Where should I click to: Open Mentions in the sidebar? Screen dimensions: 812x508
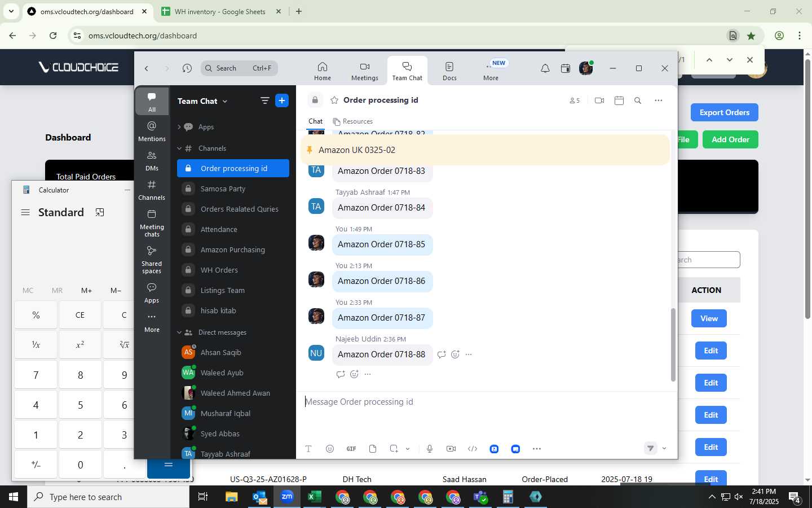coord(152,131)
